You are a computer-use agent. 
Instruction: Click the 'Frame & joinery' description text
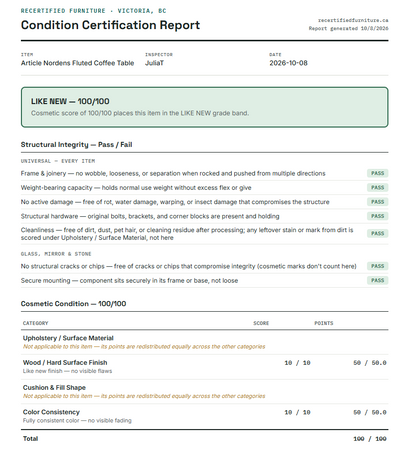(x=173, y=173)
